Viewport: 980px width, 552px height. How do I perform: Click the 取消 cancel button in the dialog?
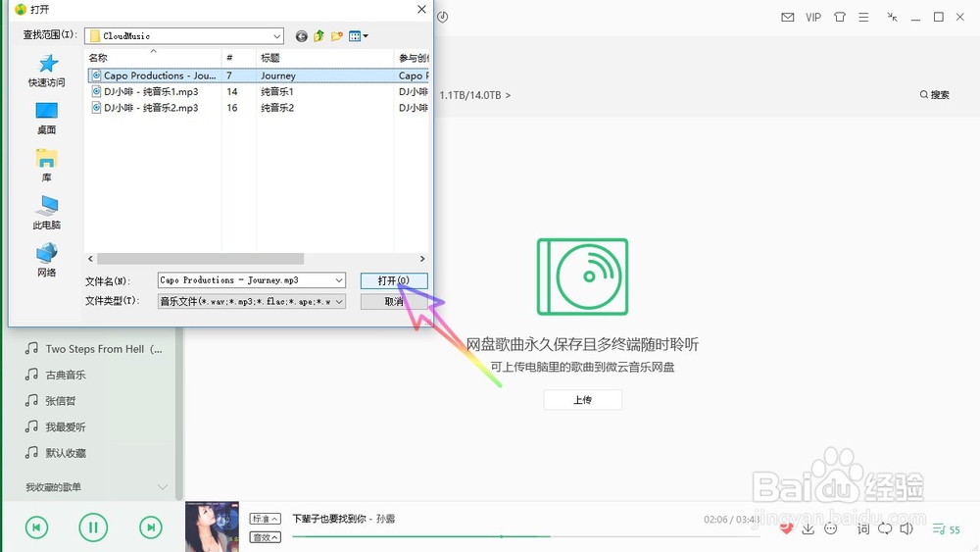click(394, 301)
